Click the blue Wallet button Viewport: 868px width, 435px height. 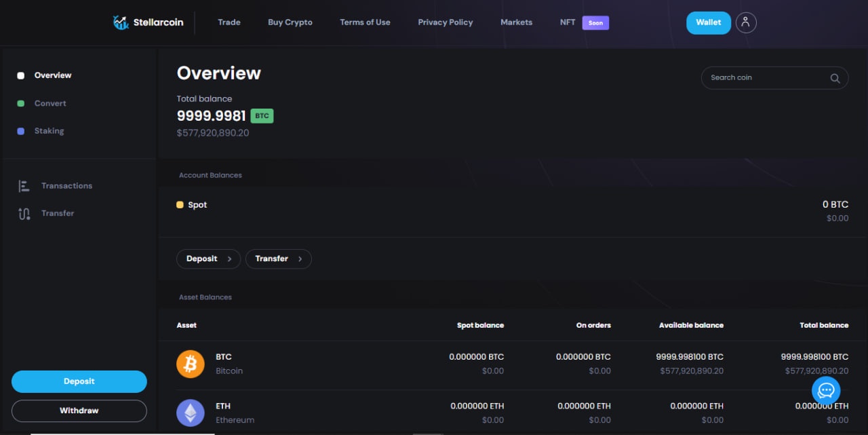tap(709, 22)
